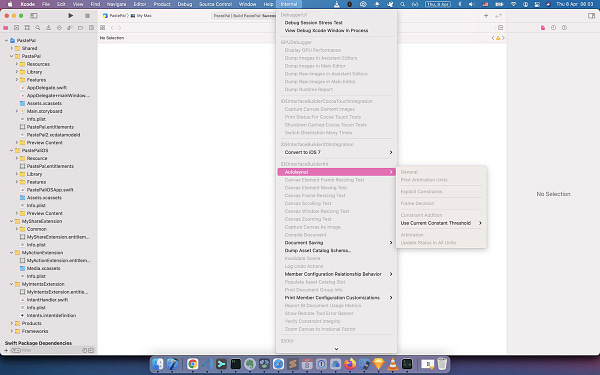Toggle the inspectors panel visibility
The height and width of the screenshot is (375, 600).
click(x=591, y=16)
